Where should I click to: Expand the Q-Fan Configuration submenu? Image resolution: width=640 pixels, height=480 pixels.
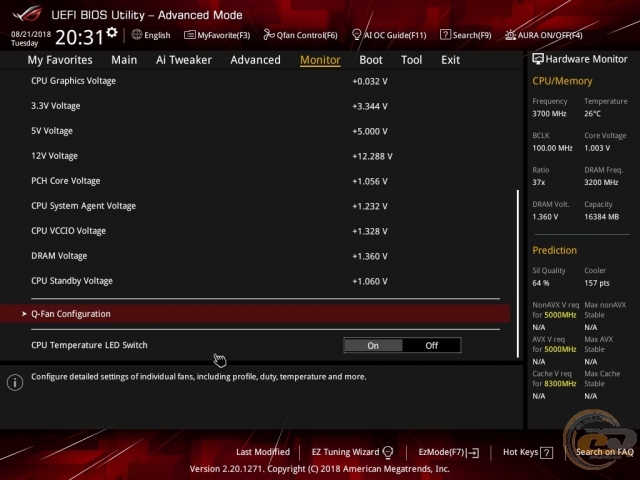(255, 313)
